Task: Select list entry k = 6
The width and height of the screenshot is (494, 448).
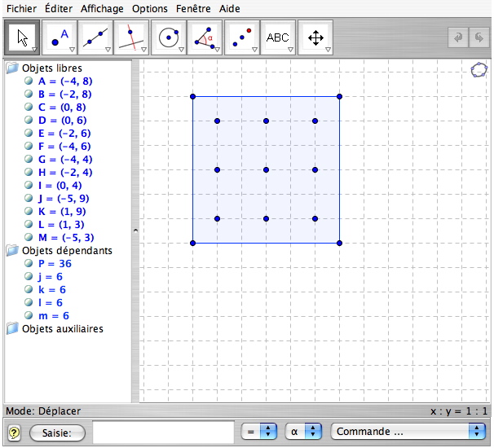Action: coord(52,289)
